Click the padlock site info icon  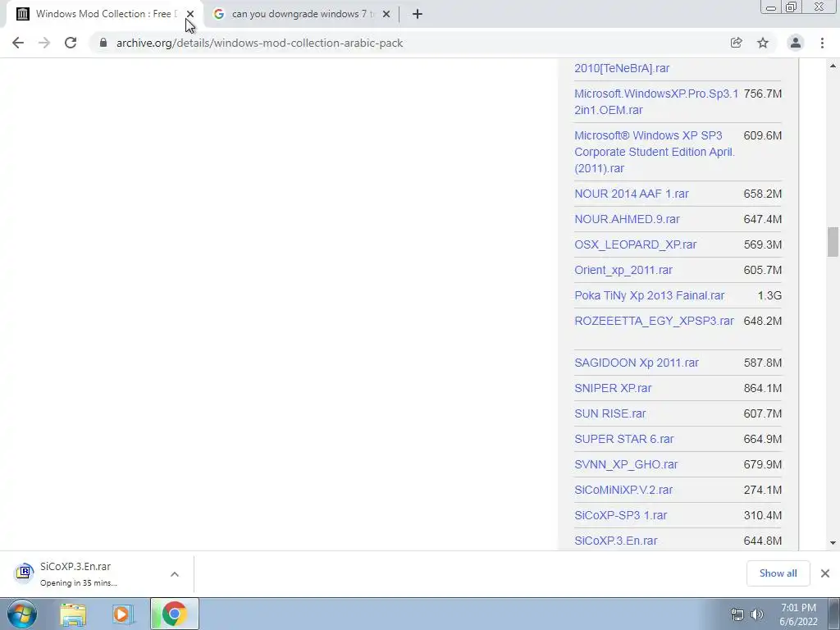pos(103,43)
